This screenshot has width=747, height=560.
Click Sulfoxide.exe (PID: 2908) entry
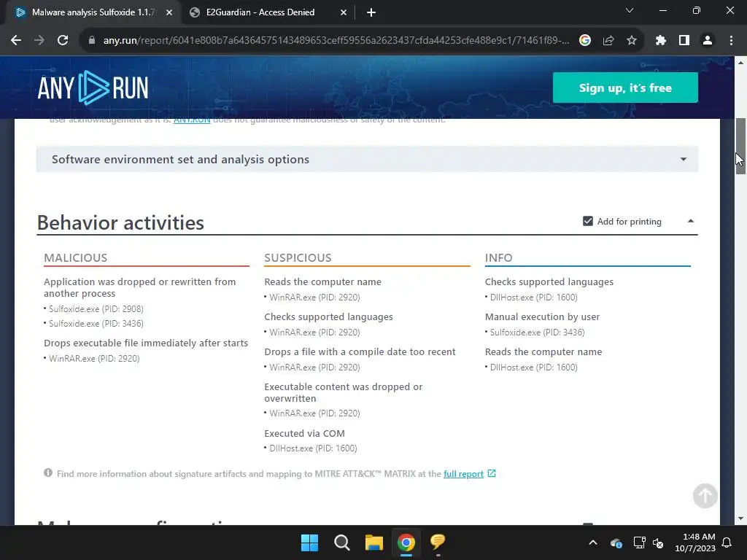[x=96, y=308]
